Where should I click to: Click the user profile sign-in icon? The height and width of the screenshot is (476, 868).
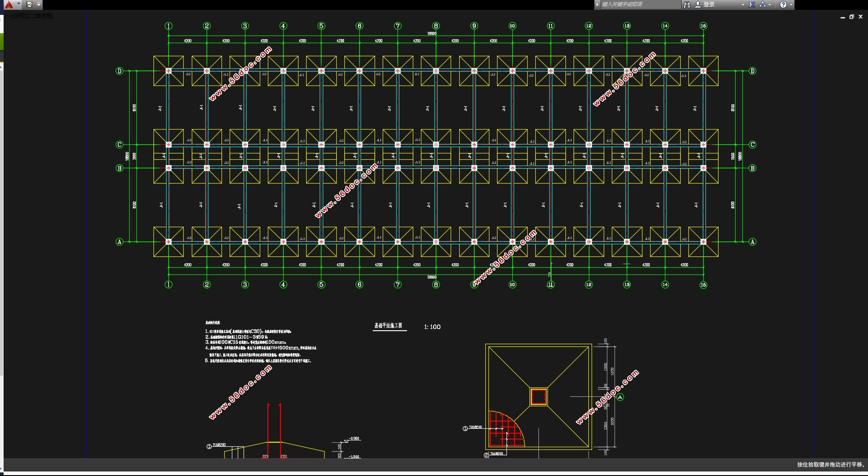pos(698,4)
